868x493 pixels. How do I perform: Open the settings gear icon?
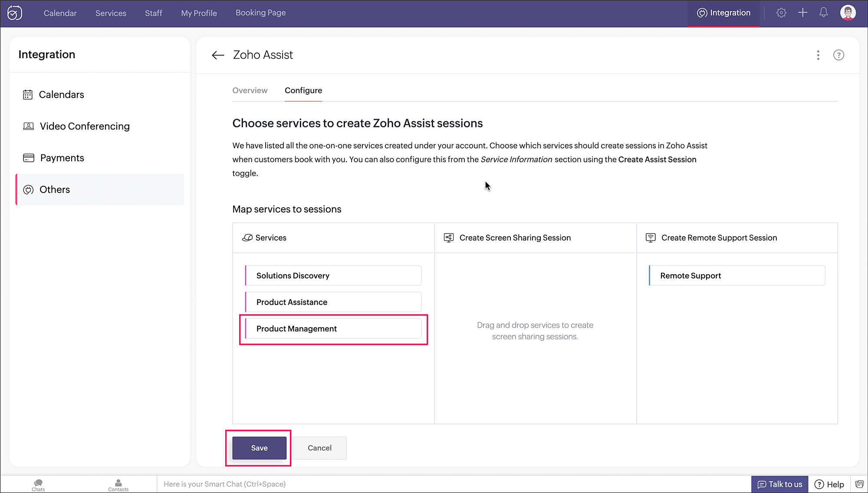coord(781,13)
